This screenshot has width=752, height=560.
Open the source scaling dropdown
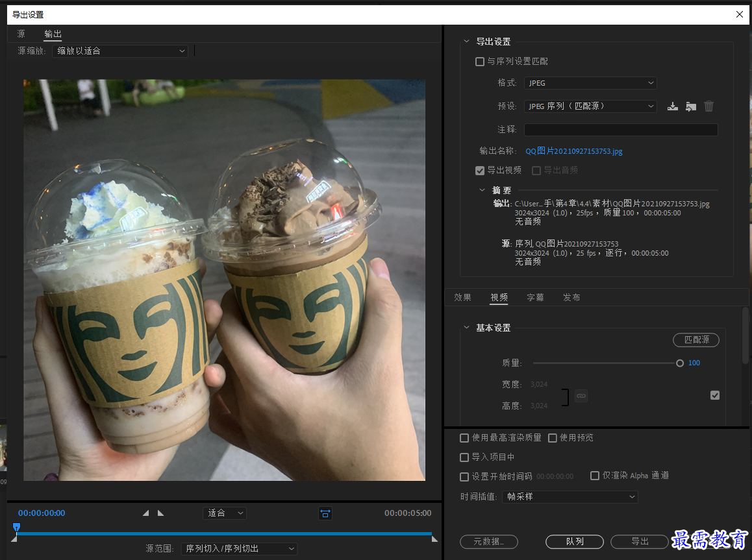click(120, 51)
